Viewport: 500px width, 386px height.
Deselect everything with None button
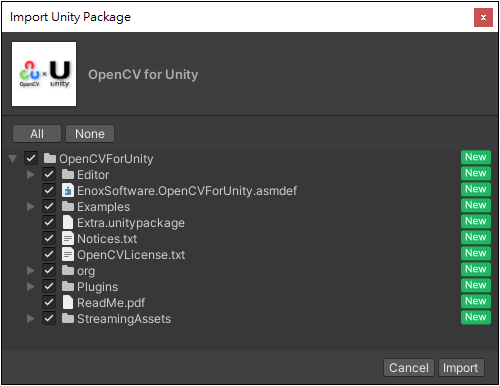pyautogui.click(x=90, y=134)
